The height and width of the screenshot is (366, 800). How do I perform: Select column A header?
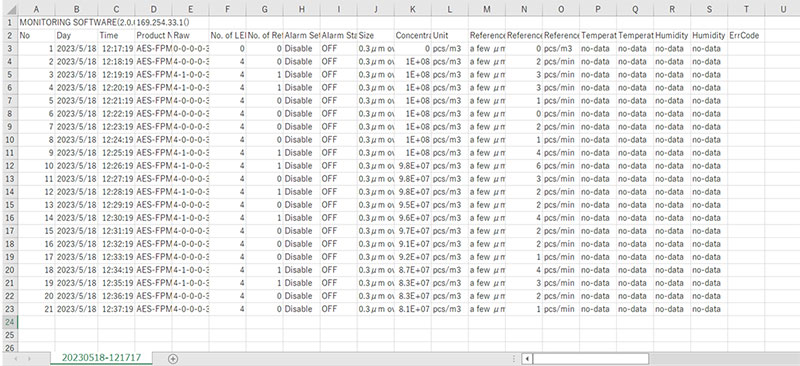click(x=36, y=9)
